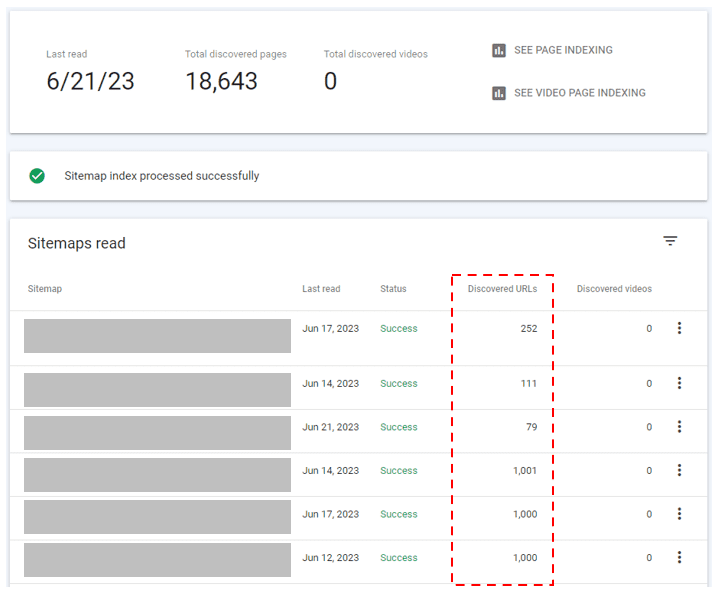Open the SEE VIDEO PAGE INDEXING link
Viewport: 720px width, 594px height.
[x=579, y=93]
